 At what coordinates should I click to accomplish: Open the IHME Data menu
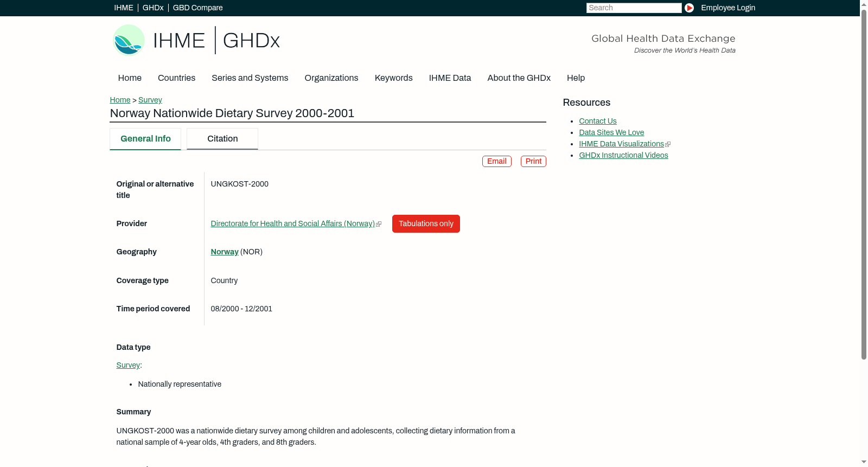pyautogui.click(x=450, y=78)
